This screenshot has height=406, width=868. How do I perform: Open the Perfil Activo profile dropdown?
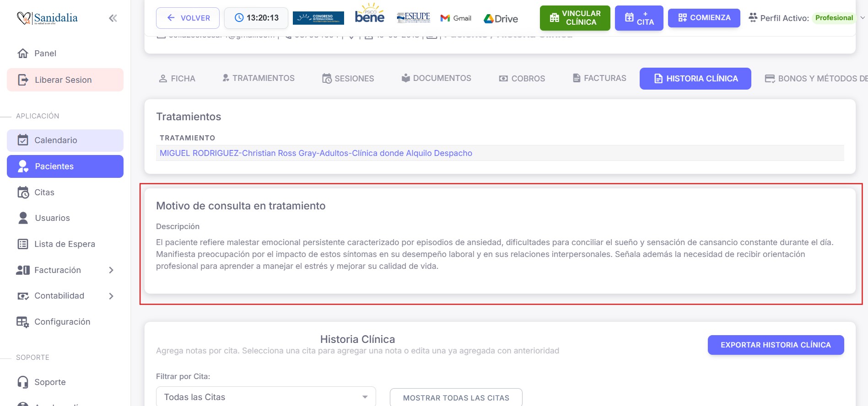click(863, 18)
